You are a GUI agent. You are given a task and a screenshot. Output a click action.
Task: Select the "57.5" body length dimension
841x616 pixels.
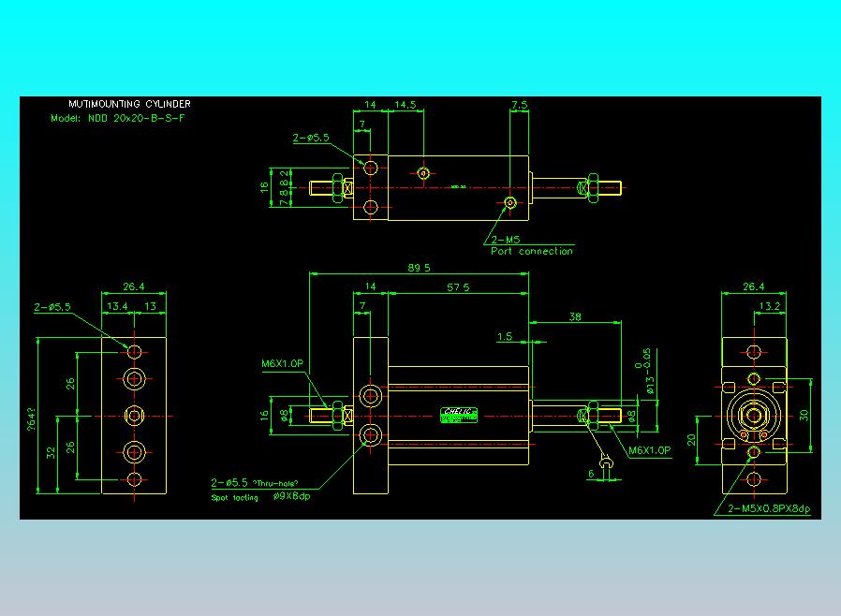point(458,287)
